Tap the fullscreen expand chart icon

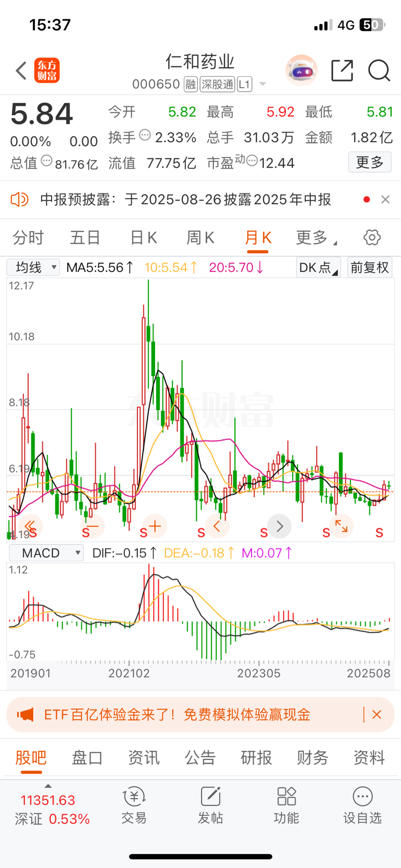point(341,526)
